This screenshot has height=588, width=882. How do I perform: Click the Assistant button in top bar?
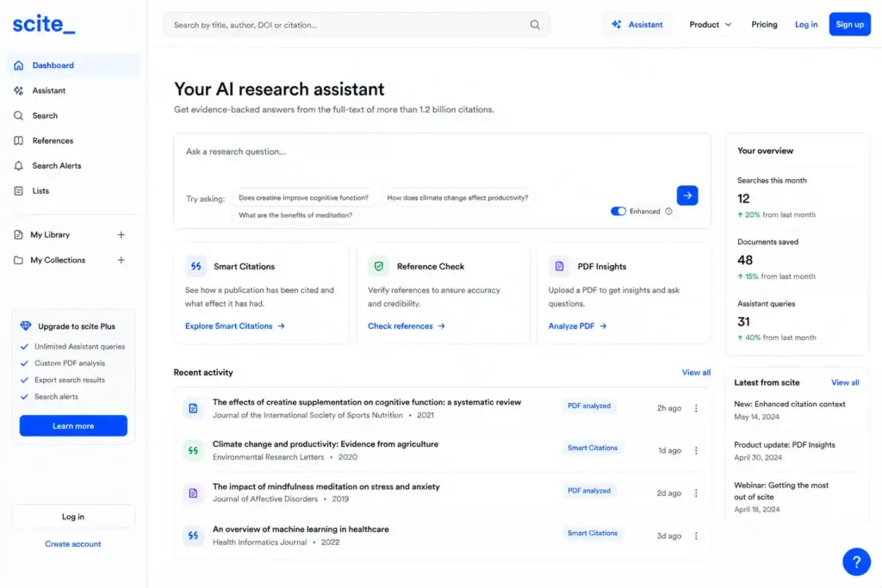637,25
